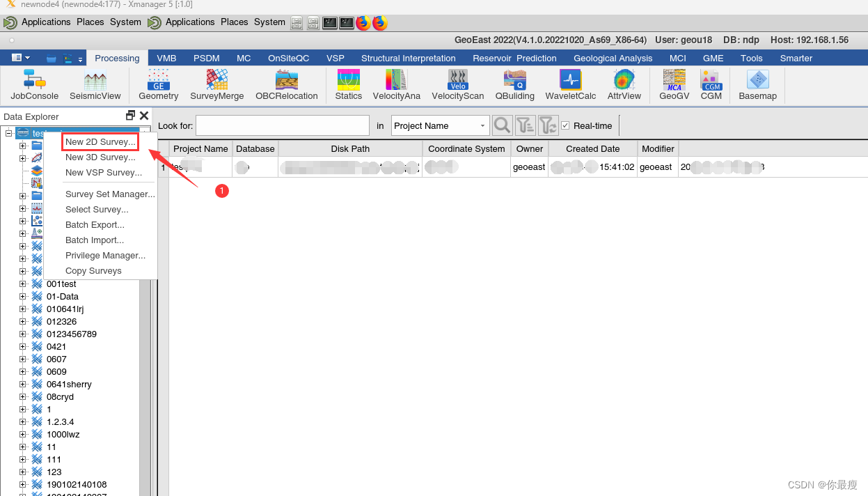This screenshot has height=496, width=868.
Task: Select the 190102140108 survey in tree
Action: coord(77,485)
